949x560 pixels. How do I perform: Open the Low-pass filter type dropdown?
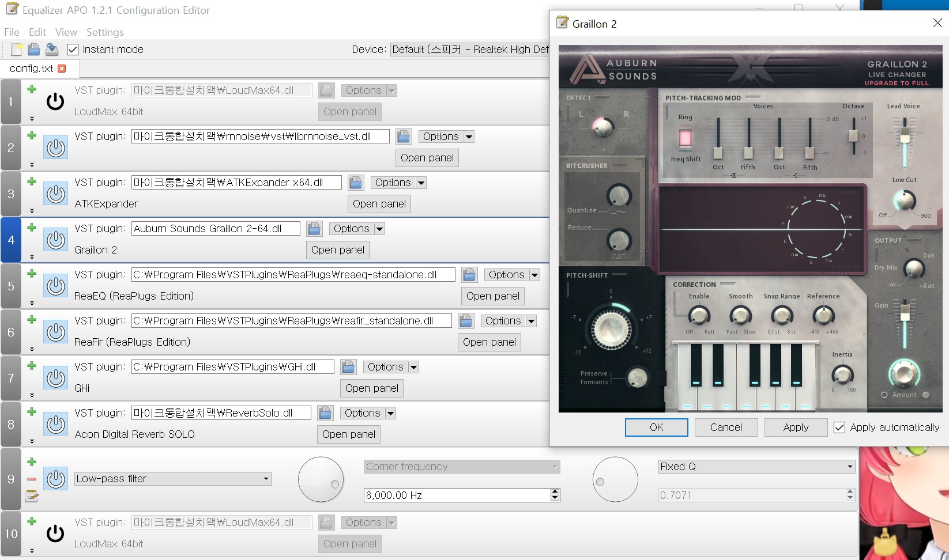[173, 479]
